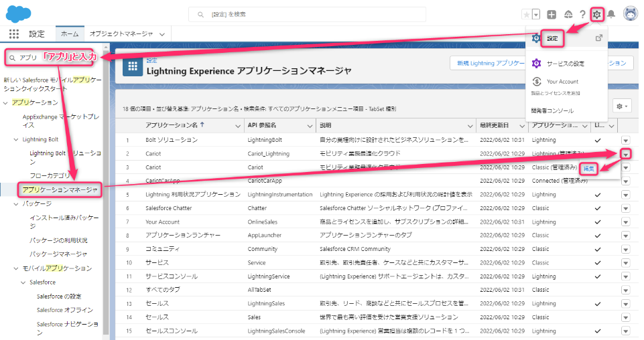Collapse the パッケージ tree node
Viewport: 644px width, 340px height.
16,204
